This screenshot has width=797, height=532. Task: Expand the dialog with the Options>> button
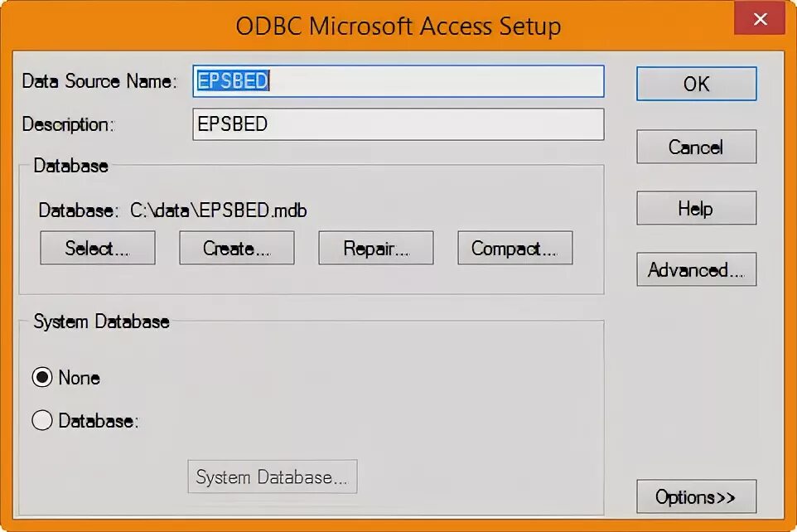point(697,496)
